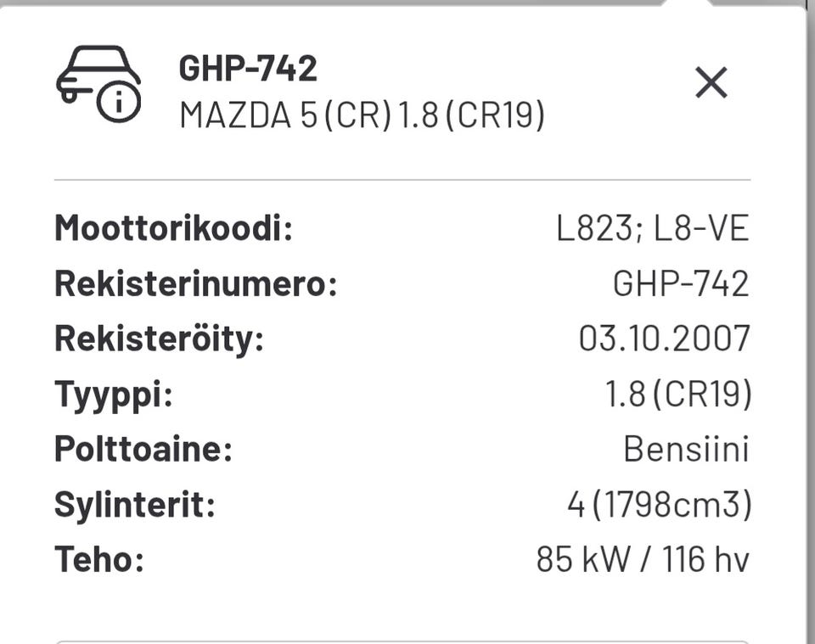This screenshot has height=644, width=815.
Task: Select the bold GHP-742 heading
Action: pyautogui.click(x=248, y=68)
